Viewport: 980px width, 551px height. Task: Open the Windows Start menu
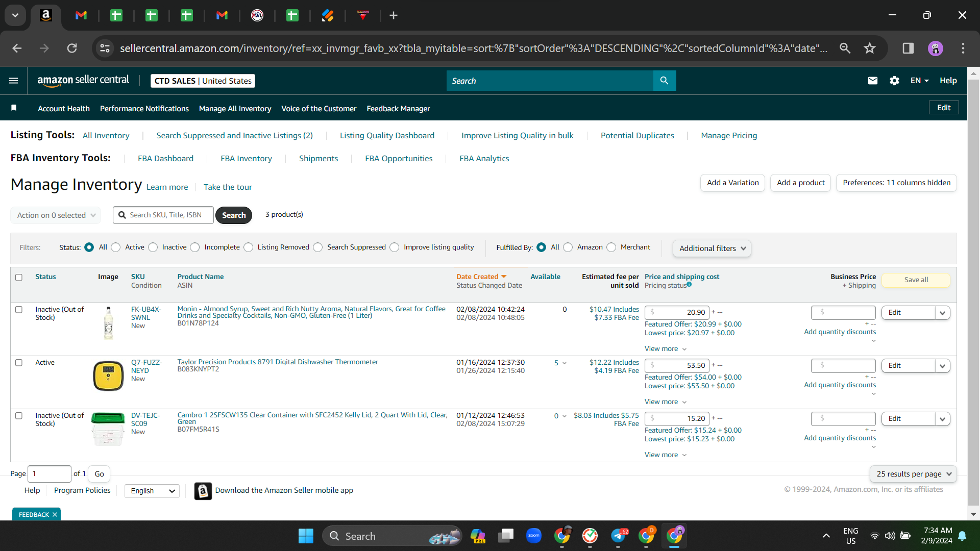tap(306, 536)
